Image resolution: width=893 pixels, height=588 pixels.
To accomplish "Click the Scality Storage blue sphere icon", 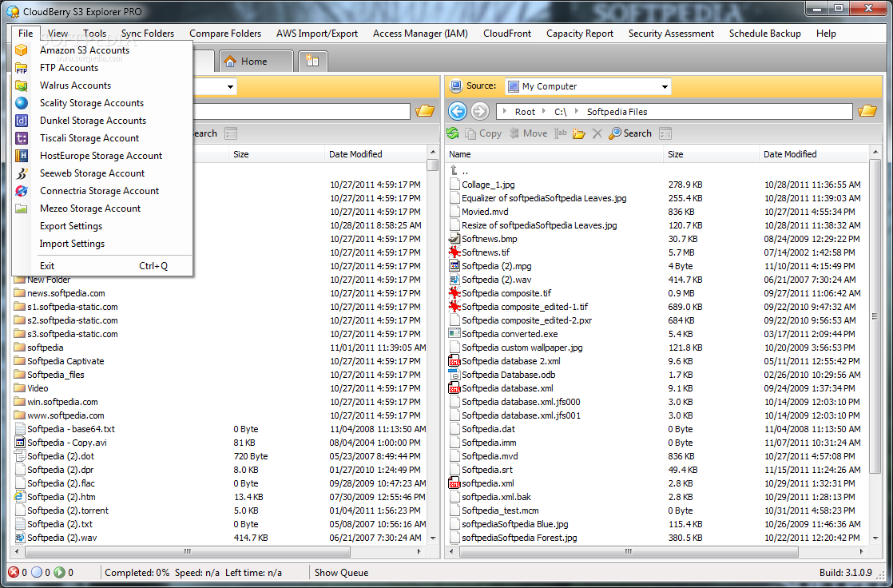I will pos(21,103).
